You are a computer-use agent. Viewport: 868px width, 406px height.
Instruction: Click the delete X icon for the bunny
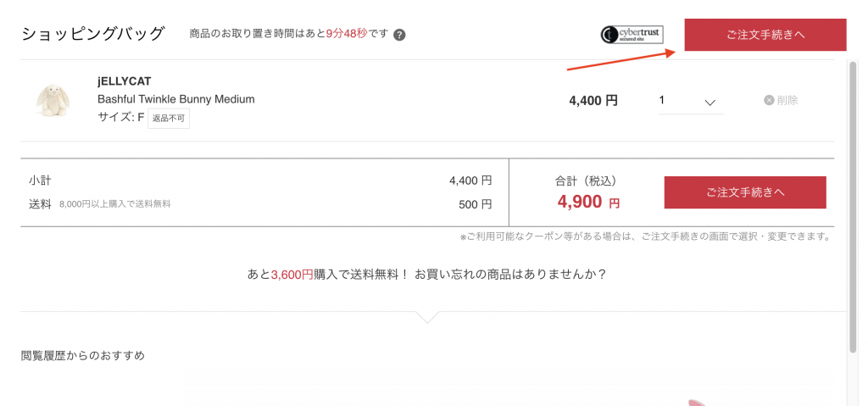[769, 100]
